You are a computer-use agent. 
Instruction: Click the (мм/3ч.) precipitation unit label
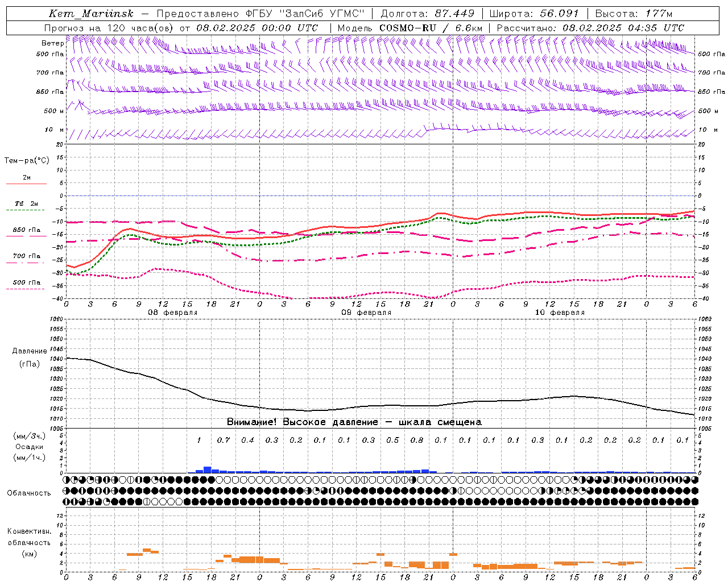click(29, 436)
